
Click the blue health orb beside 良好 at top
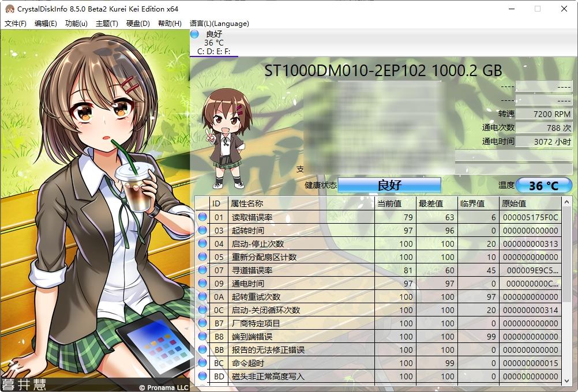coord(194,34)
